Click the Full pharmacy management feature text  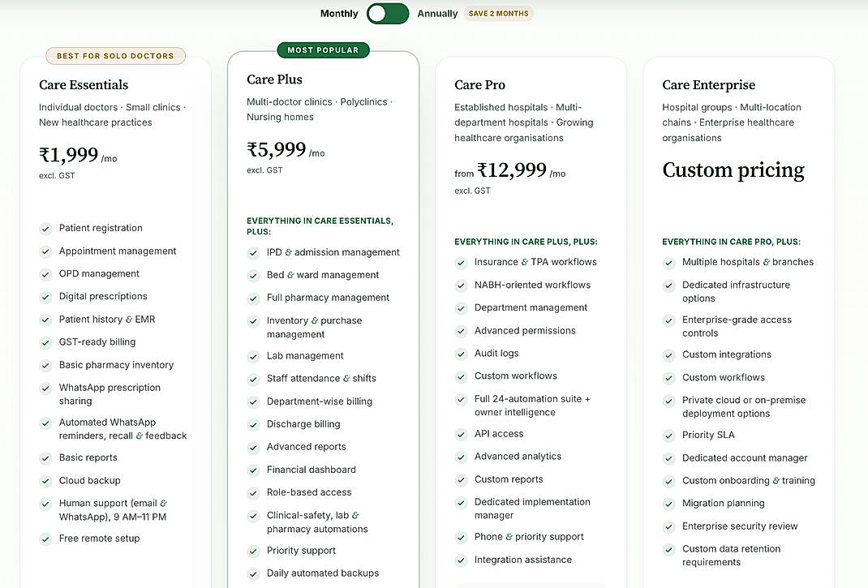point(328,298)
